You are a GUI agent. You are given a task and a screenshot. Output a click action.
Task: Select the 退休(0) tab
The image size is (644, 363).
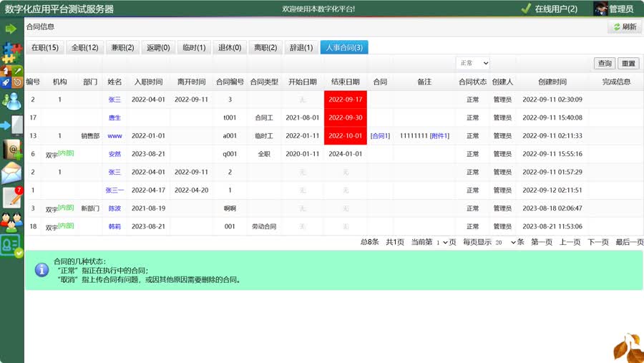click(229, 48)
